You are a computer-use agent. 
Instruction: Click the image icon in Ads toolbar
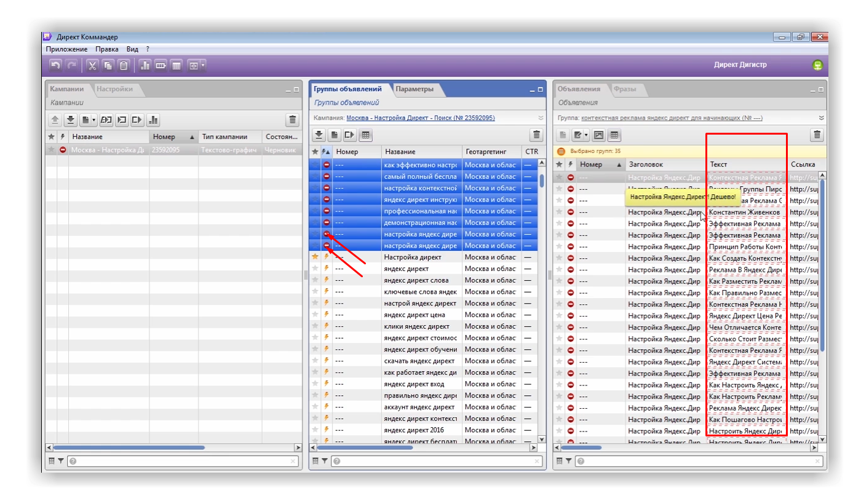(598, 135)
